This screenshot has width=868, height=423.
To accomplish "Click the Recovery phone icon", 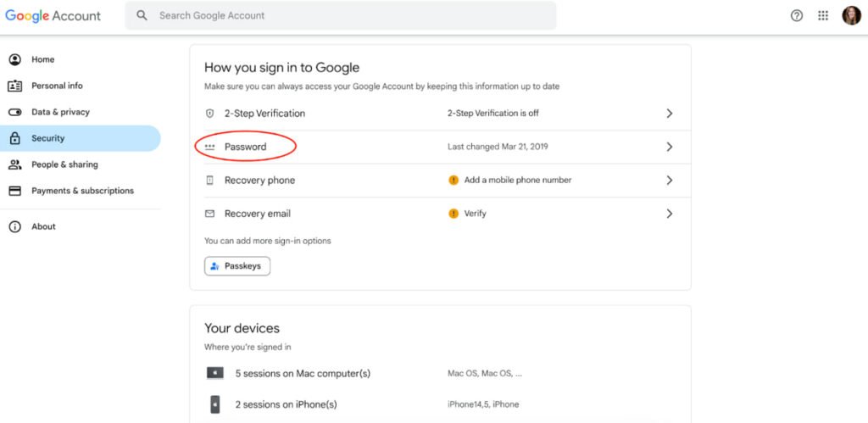I will click(x=210, y=180).
